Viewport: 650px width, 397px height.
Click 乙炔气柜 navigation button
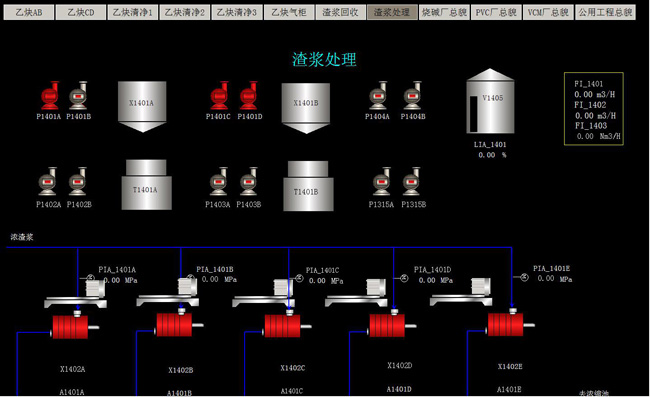[289, 12]
